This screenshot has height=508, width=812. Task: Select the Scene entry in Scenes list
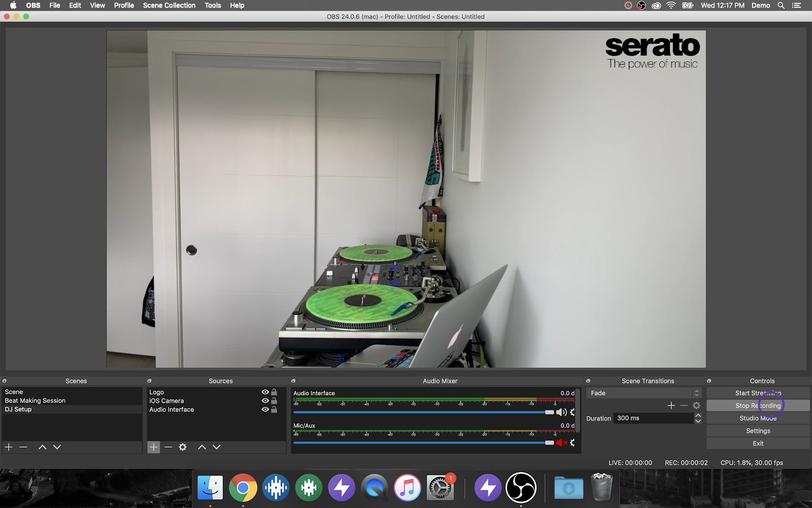coord(72,392)
